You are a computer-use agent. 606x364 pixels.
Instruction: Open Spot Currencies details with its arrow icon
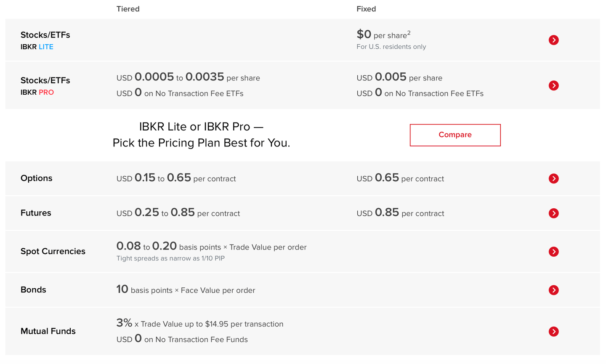pyautogui.click(x=553, y=252)
